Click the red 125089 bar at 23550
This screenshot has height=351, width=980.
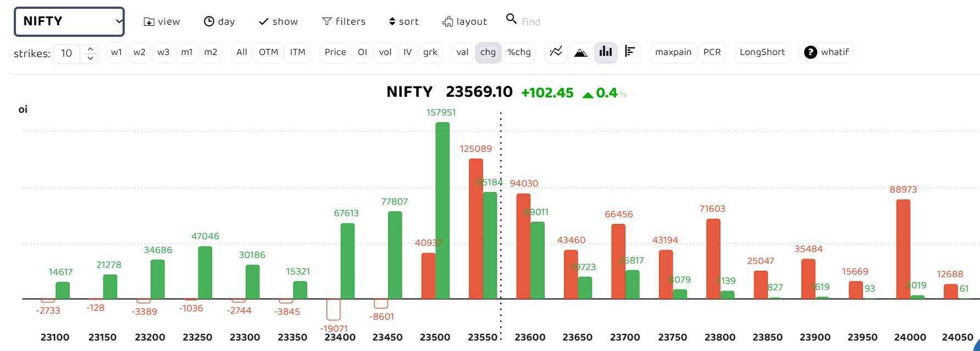click(x=476, y=229)
